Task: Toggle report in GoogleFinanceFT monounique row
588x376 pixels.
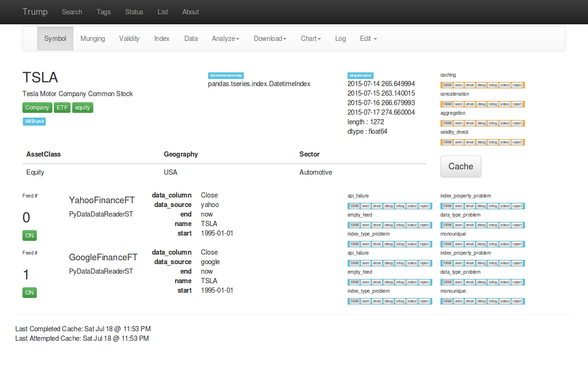Action: point(517,301)
